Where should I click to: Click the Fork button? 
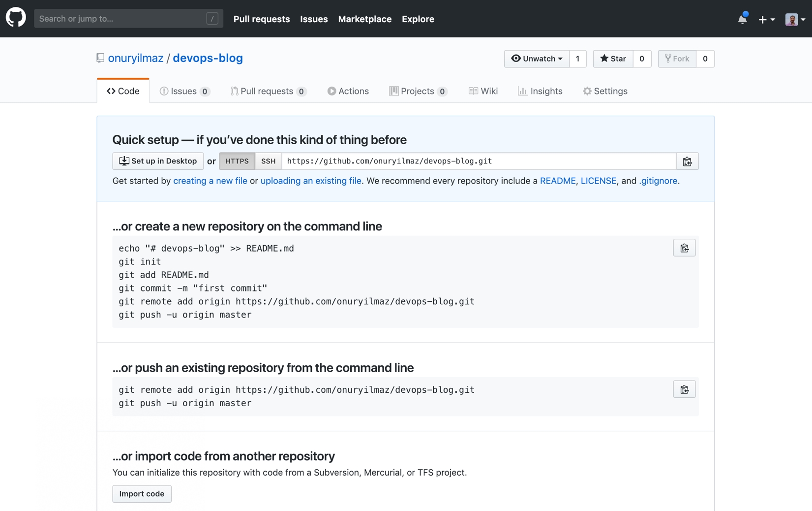pyautogui.click(x=677, y=59)
